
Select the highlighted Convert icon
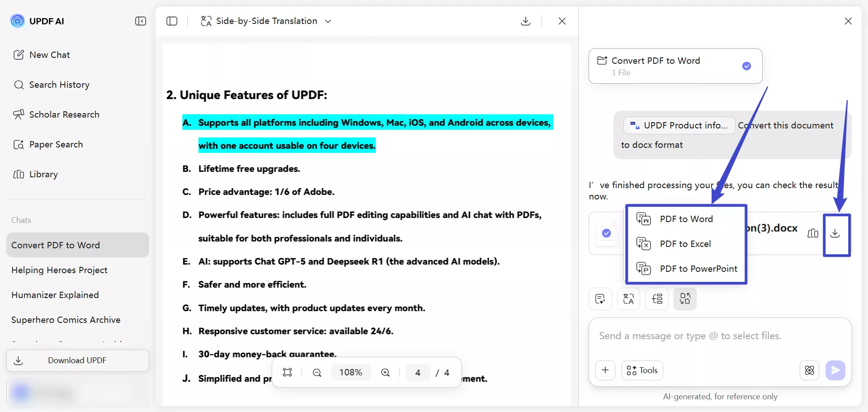(x=685, y=299)
